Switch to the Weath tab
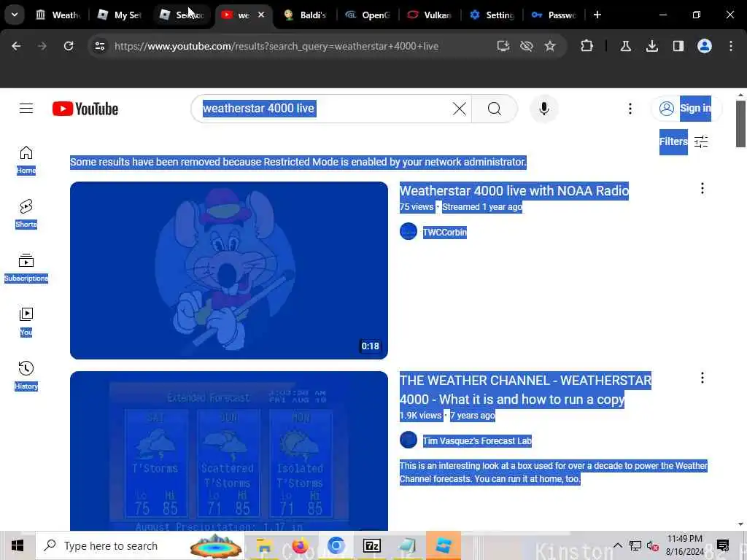The width and height of the screenshot is (747, 560). 58,15
